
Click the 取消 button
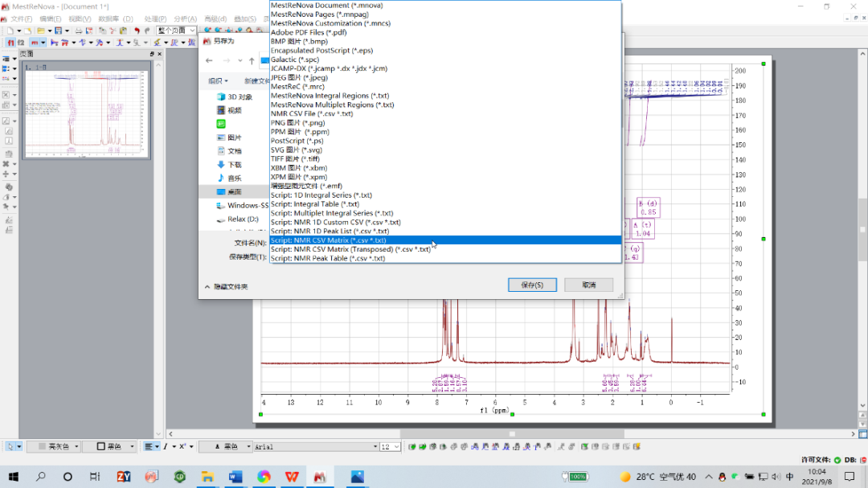588,285
